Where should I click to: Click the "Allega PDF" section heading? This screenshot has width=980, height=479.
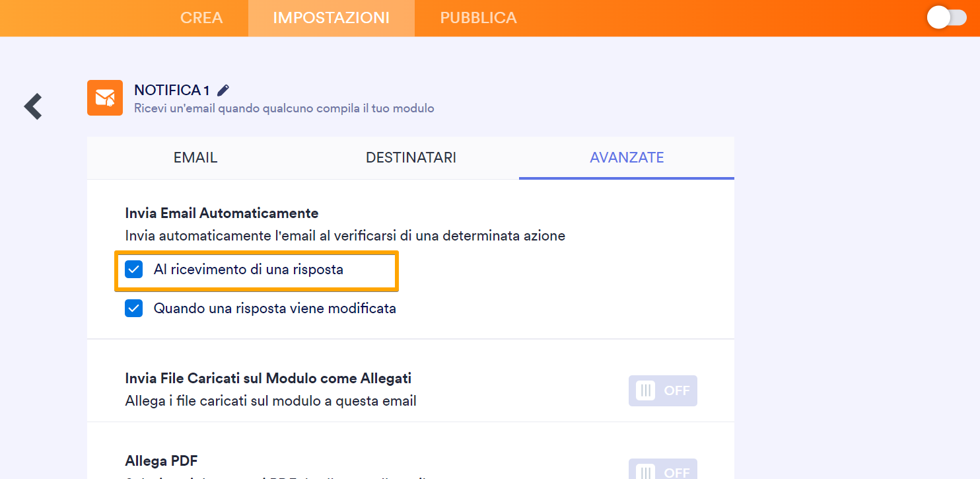click(161, 461)
